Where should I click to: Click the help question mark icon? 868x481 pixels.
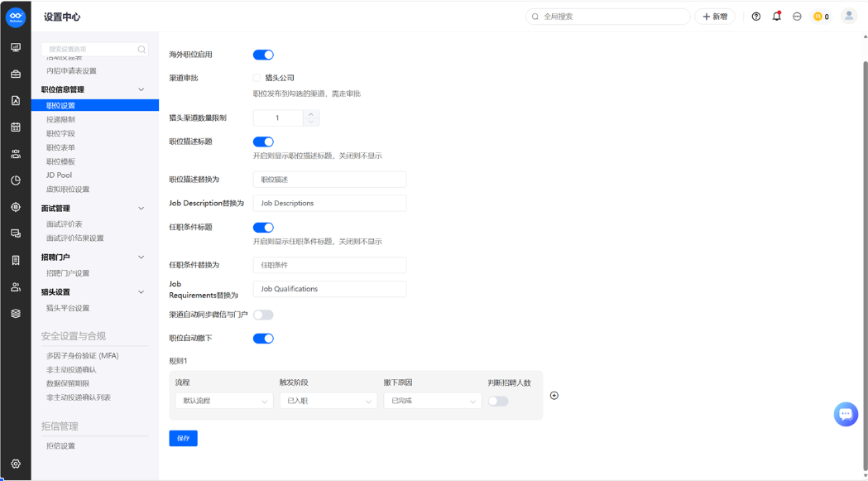click(x=755, y=17)
